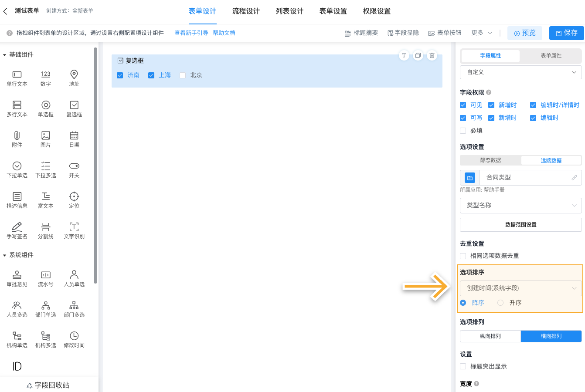Image resolution: width=585 pixels, height=392 pixels.
Task: Select the 流水号 system component
Action: click(x=45, y=278)
